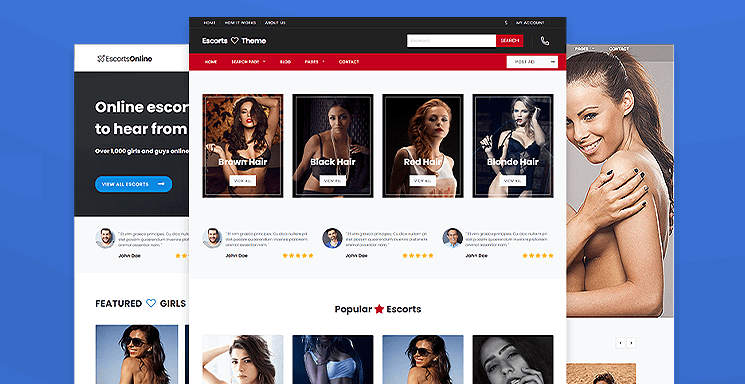
Task: Click the keyword search input field
Action: [x=451, y=41]
